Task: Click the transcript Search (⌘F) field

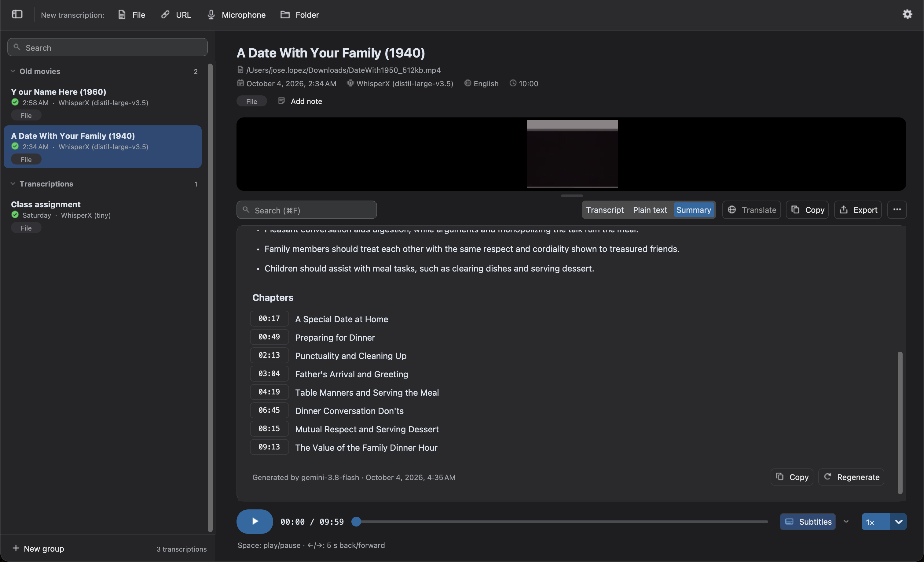Action: click(306, 210)
